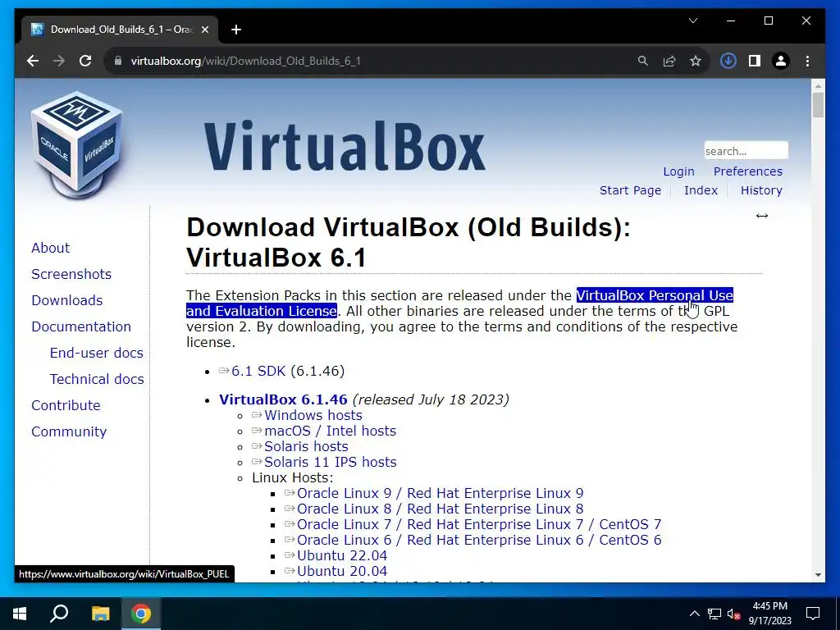
Task: Download the Ubuntu 20.04 package
Action: (x=342, y=571)
